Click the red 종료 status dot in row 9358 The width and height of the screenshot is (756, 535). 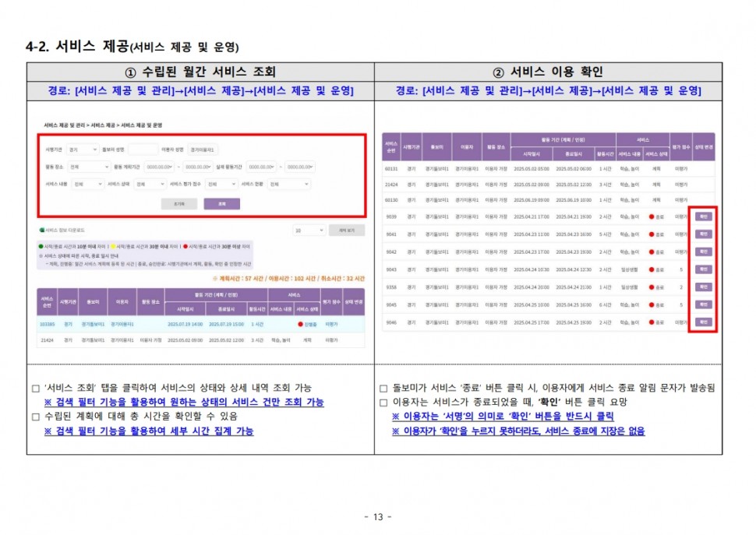point(651,287)
